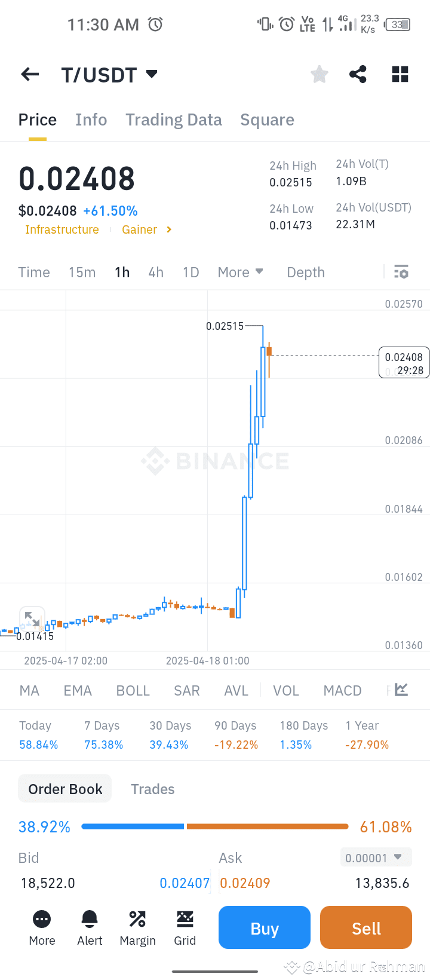The image size is (430, 980).
Task: Switch to the Trades tab
Action: coord(153,789)
